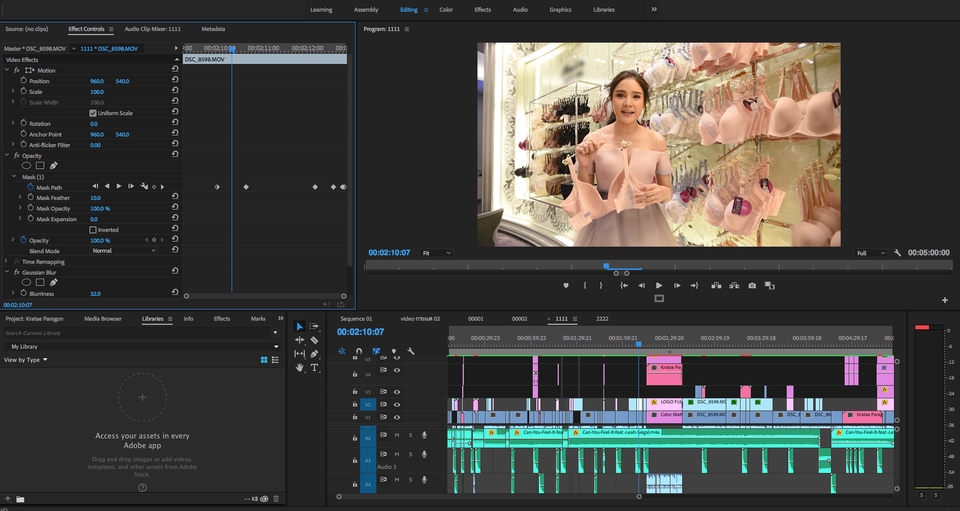960x511 pixels.
Task: Switch to the Graphics workspace
Action: click(560, 9)
